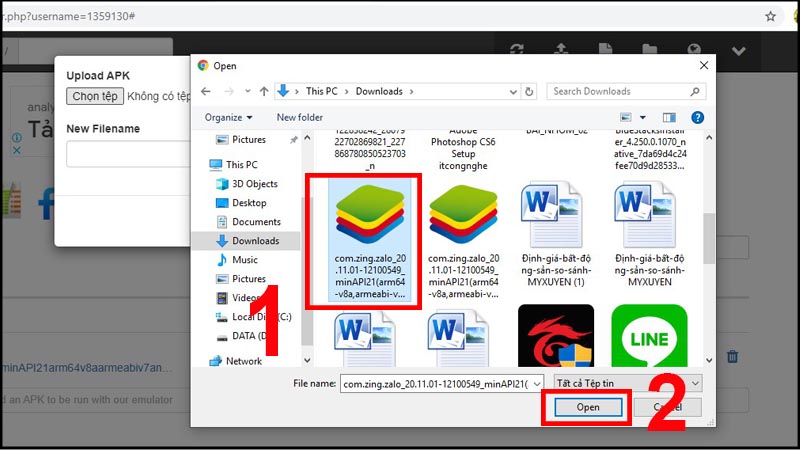The width and height of the screenshot is (800, 450).
Task: Click chevron-down icon in background page toolbar
Action: [x=739, y=51]
